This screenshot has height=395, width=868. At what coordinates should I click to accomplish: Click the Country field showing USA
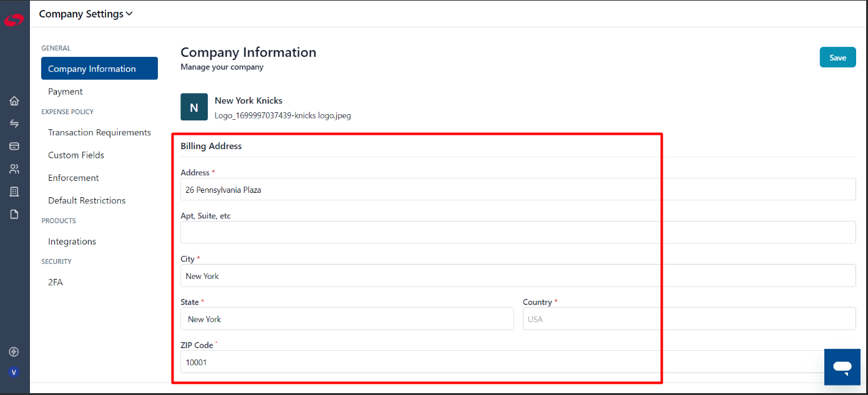[689, 319]
